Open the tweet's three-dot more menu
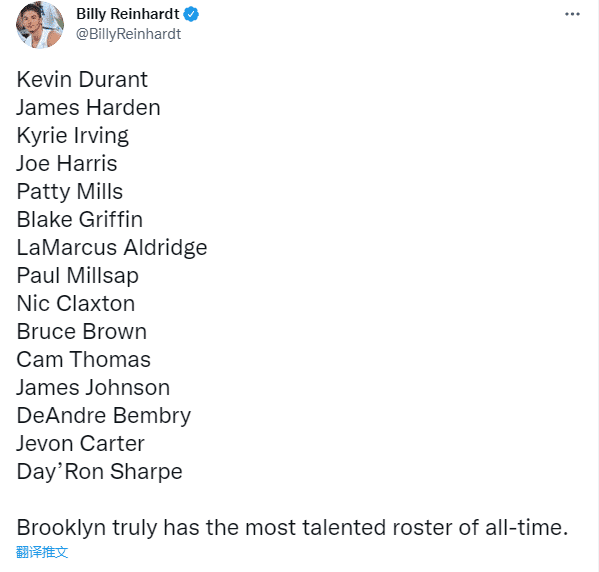The image size is (599, 572). [572, 14]
